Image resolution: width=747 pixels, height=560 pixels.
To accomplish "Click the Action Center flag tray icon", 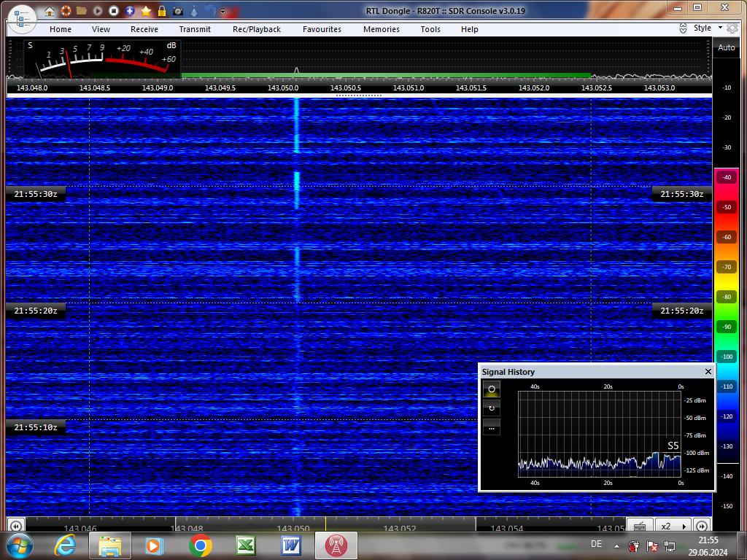I will tap(652, 546).
